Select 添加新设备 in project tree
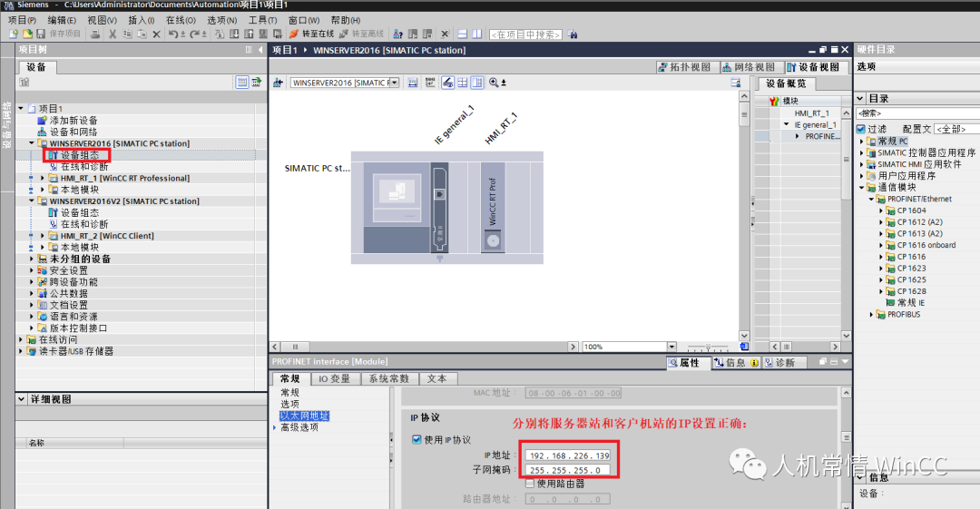980x509 pixels. point(73,120)
